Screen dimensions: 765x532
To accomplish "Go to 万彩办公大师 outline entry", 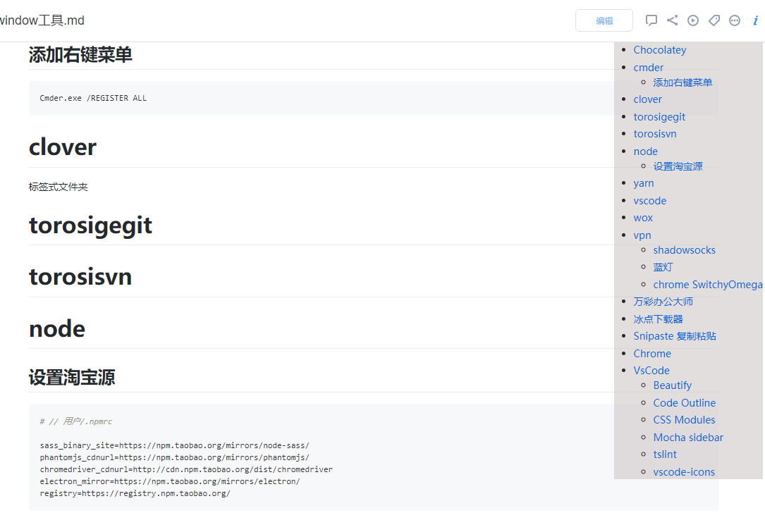I will (663, 302).
